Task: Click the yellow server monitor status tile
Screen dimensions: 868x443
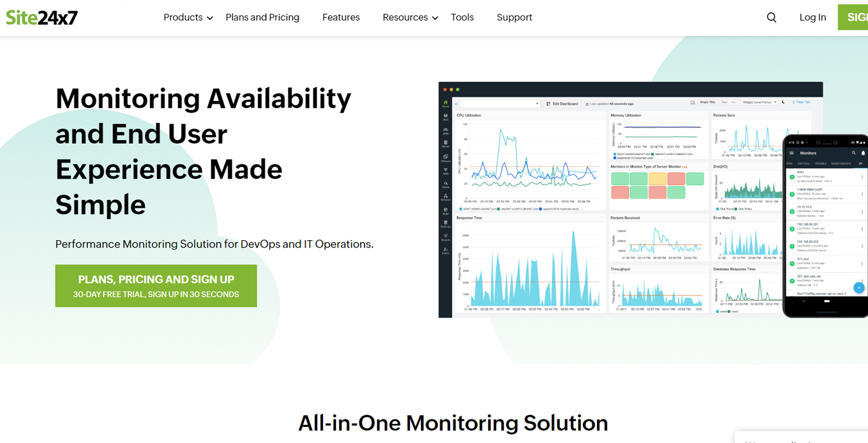Action: tap(657, 179)
